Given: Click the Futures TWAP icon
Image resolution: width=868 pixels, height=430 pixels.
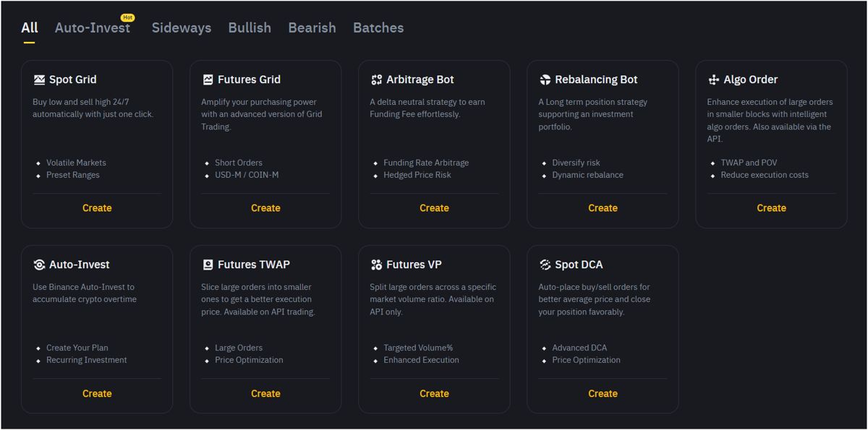Looking at the screenshot, I should pos(208,265).
